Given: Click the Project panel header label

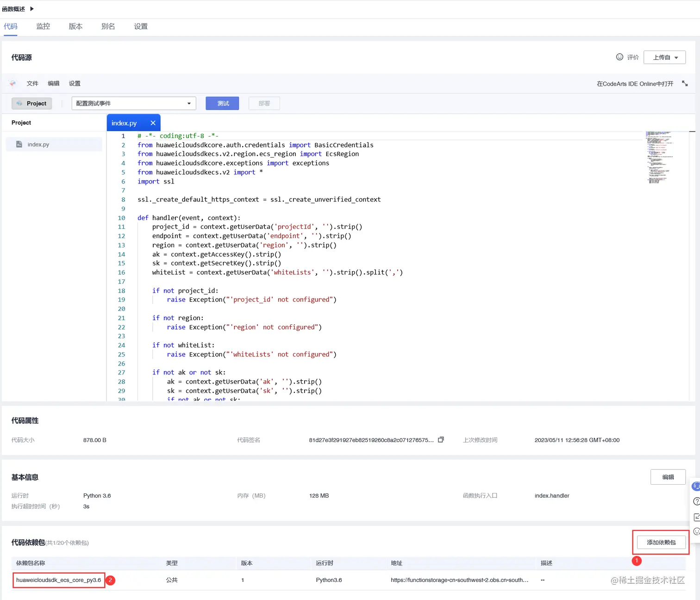Looking at the screenshot, I should [21, 123].
